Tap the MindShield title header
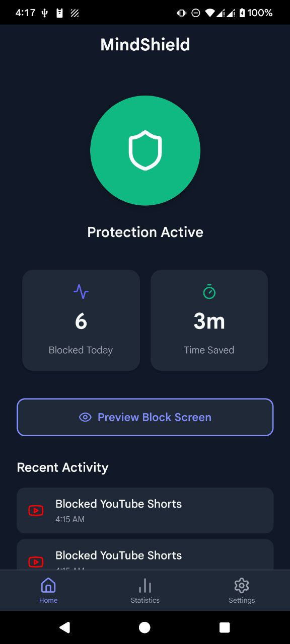Screen dimensions: 290x644 (x=145, y=44)
